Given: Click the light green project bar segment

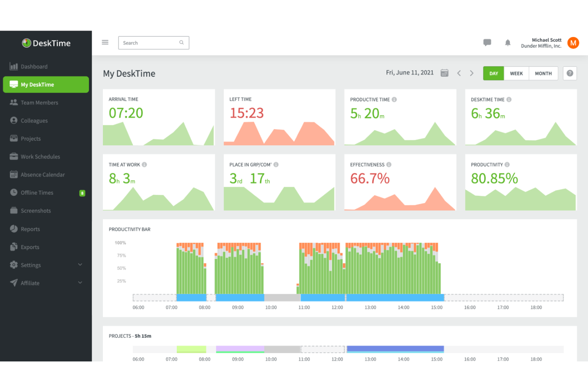Looking at the screenshot, I should pyautogui.click(x=191, y=349).
